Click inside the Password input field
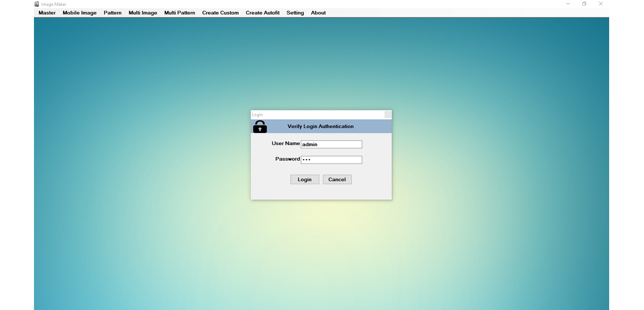This screenshot has width=644, height=310. pos(331,160)
